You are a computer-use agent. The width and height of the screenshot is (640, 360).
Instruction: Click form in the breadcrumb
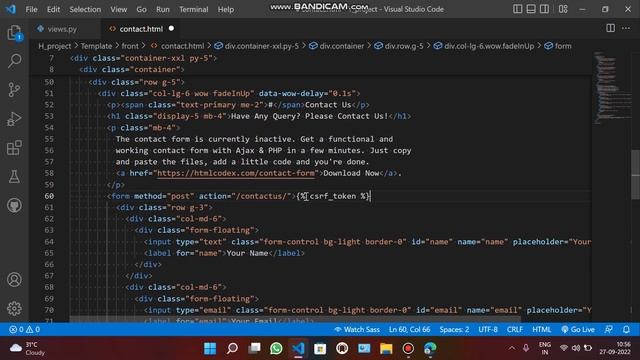point(563,46)
